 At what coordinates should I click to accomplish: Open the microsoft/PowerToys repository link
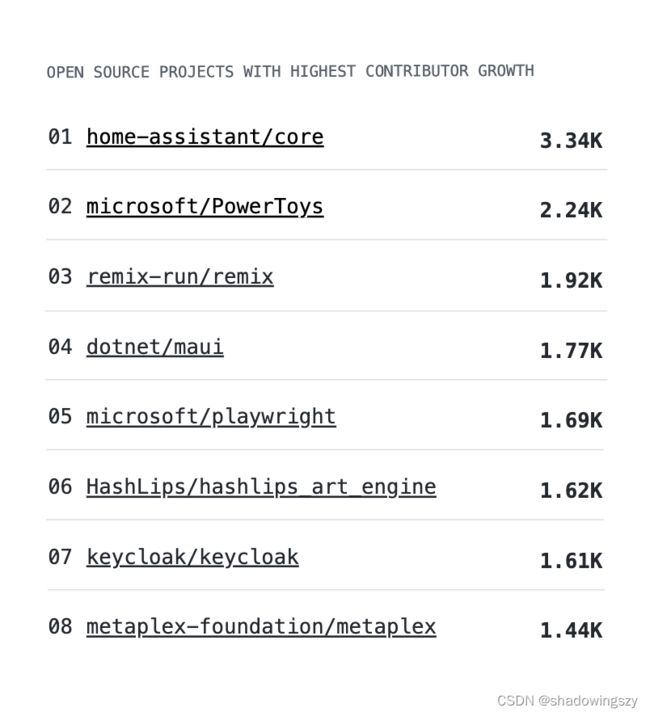pyautogui.click(x=205, y=207)
